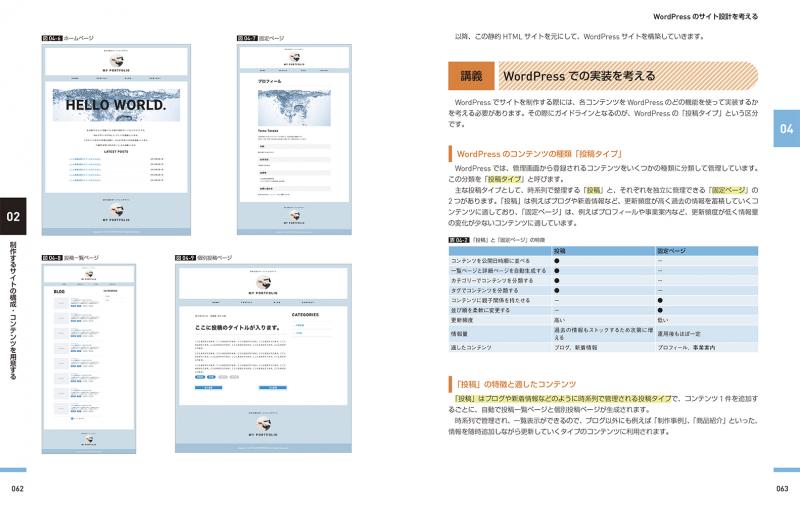Click table row label カテゴリーでコンテンツを分類する
This screenshot has width=800, height=505.
(492, 281)
